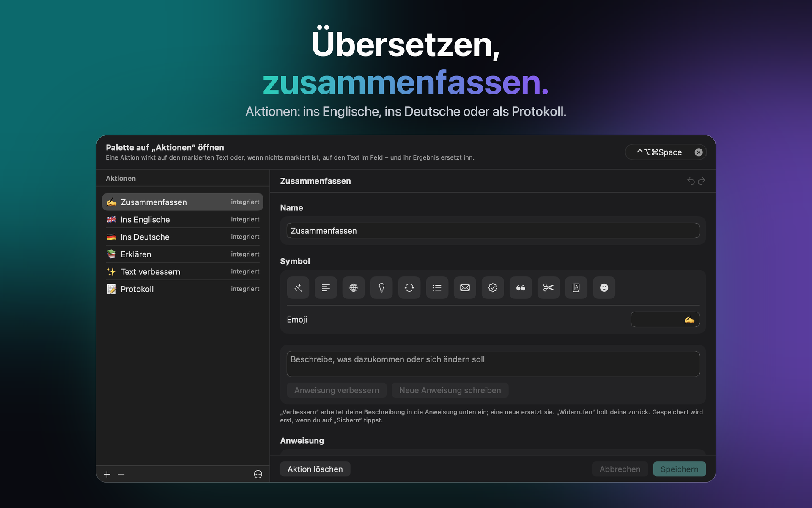The height and width of the screenshot is (508, 812).
Task: Click the 'integriert' label in the Erklären row
Action: tap(245, 254)
